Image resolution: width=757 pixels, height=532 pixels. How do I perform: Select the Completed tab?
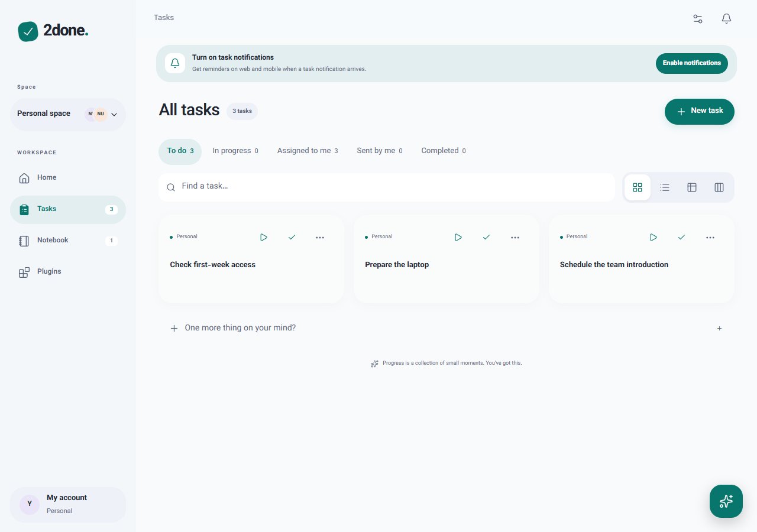(x=444, y=151)
